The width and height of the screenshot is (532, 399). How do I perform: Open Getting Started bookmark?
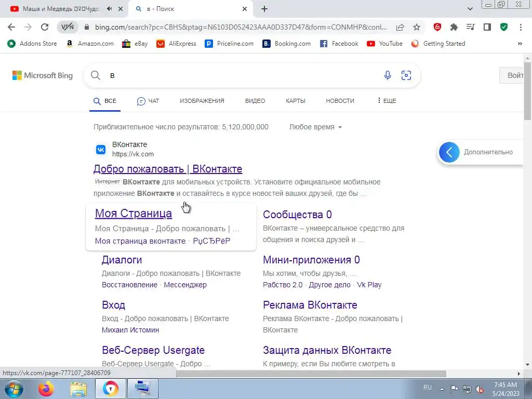(438, 44)
